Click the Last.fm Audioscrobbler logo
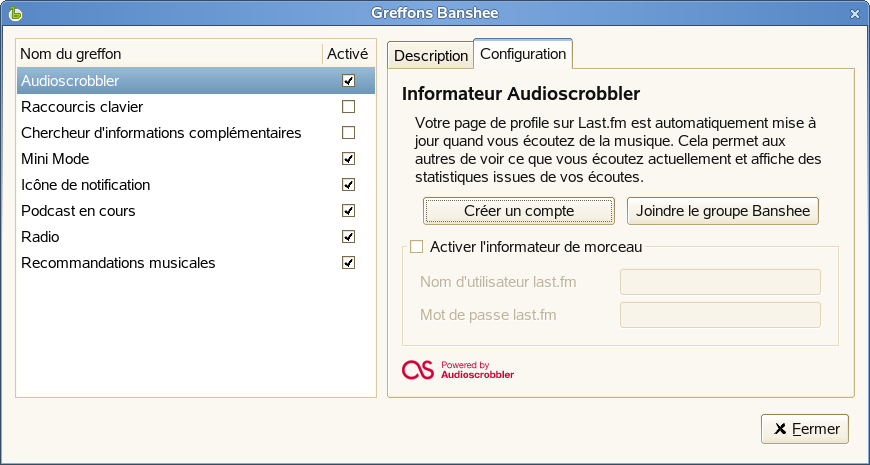The width and height of the screenshot is (870, 465). tap(458, 370)
